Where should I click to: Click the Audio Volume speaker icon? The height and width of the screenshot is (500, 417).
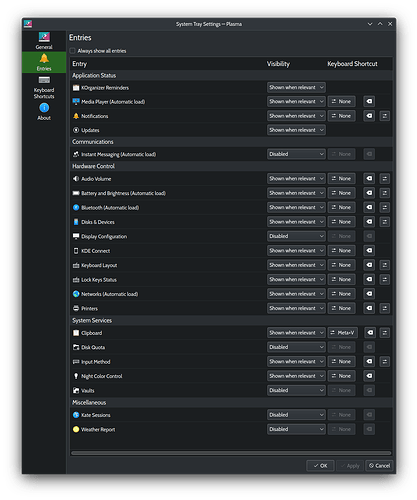click(x=76, y=179)
